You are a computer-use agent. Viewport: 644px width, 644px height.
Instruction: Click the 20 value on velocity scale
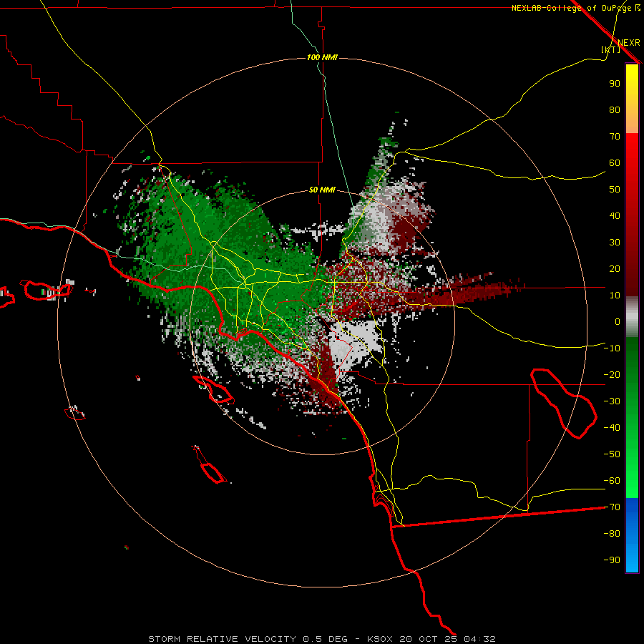[615, 268]
